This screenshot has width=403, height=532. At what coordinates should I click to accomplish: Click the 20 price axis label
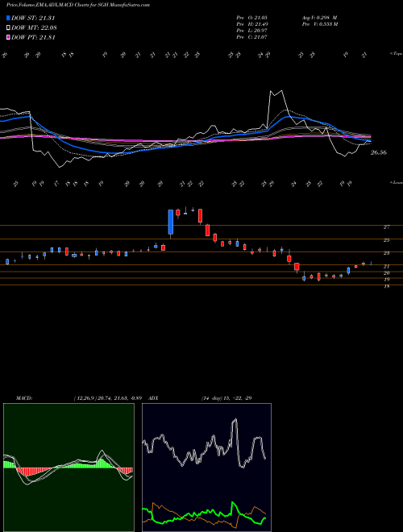pyautogui.click(x=386, y=272)
